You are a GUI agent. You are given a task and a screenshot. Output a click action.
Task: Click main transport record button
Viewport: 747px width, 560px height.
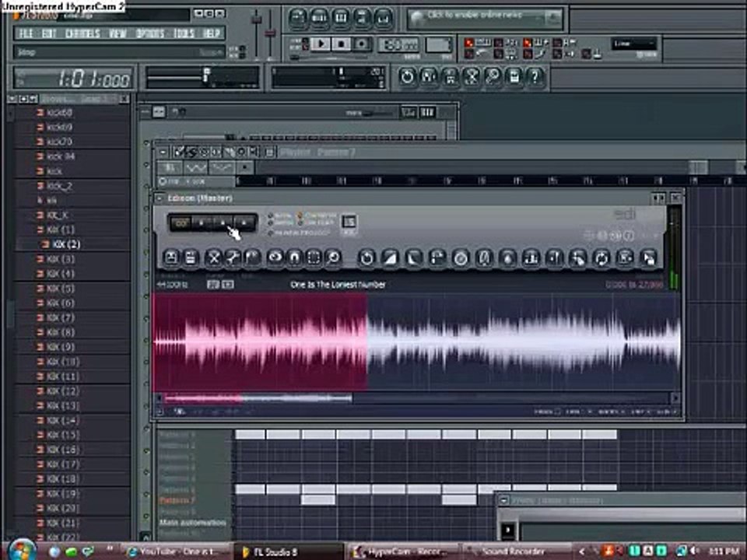coord(361,44)
